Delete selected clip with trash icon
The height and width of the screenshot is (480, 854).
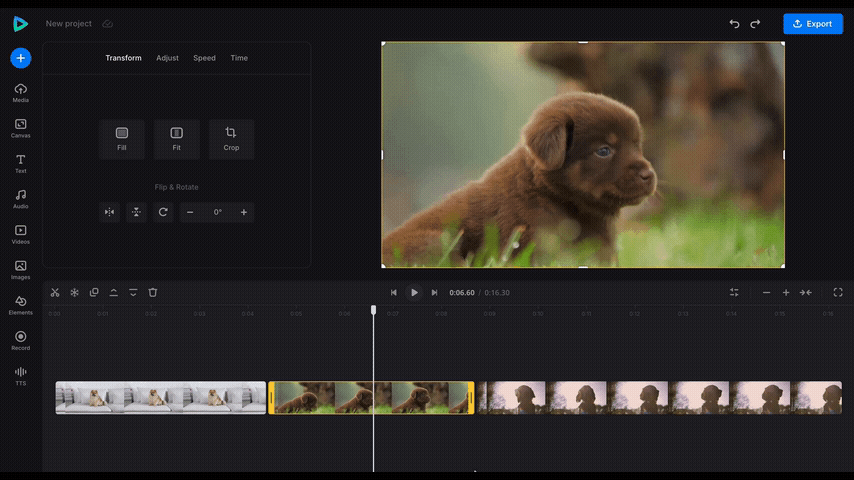(153, 293)
